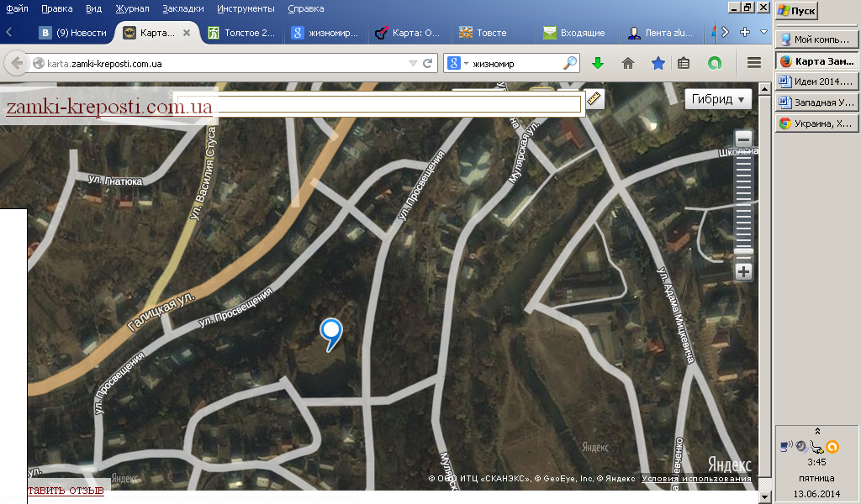Expand hidden system tray icons chevron
Screen dimensions: 861x504
pyautogui.click(x=817, y=431)
